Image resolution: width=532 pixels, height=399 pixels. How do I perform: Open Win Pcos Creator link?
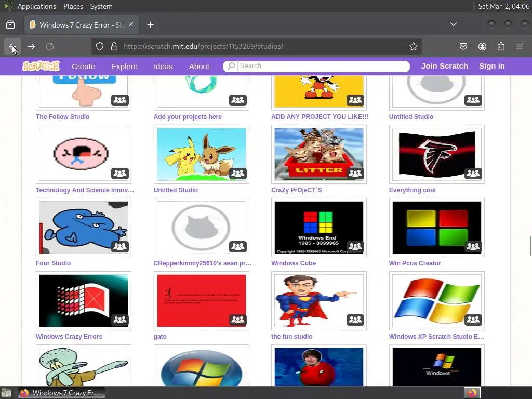coord(415,263)
